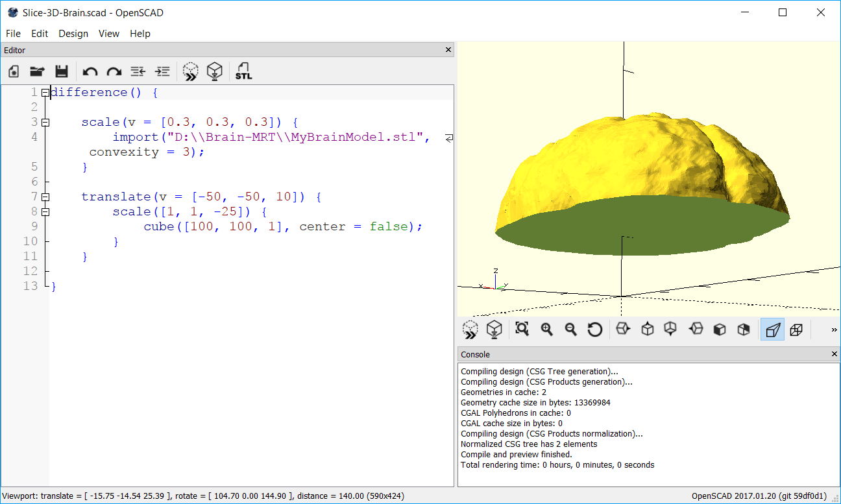Save the file with the floppy disk icon
841x504 pixels.
62,72
